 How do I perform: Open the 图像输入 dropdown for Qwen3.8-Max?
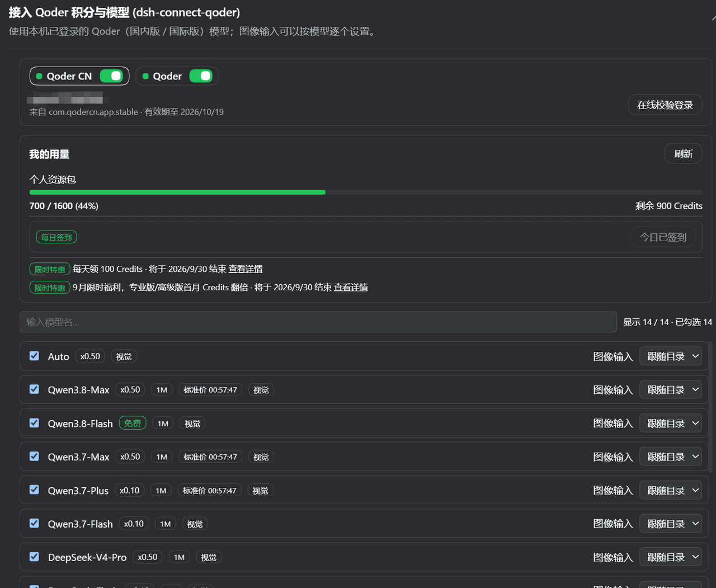point(671,390)
